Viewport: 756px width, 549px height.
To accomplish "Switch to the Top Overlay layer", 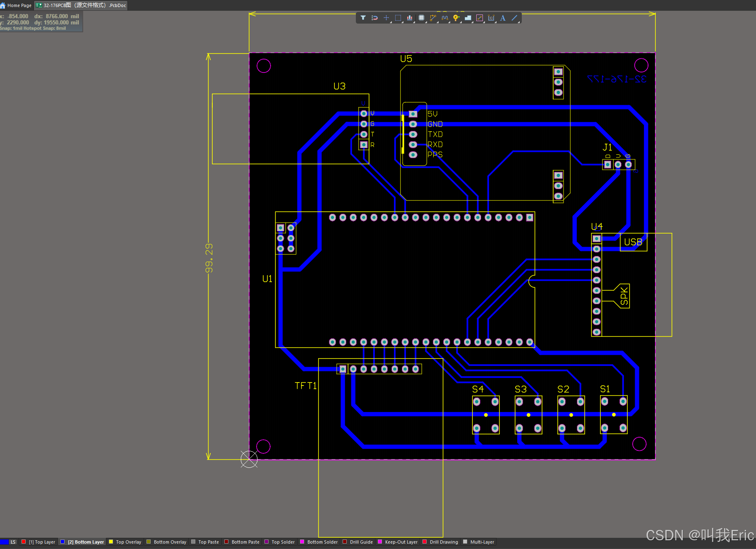I will pos(125,542).
